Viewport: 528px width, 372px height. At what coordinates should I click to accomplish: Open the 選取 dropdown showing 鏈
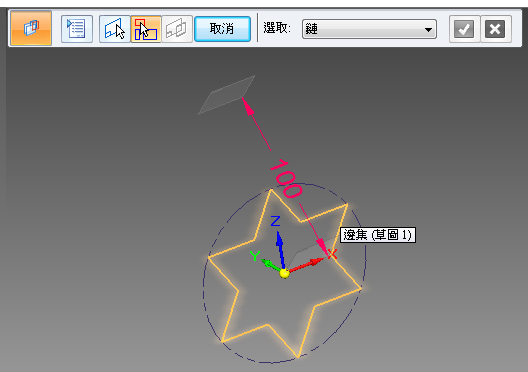coord(369,29)
